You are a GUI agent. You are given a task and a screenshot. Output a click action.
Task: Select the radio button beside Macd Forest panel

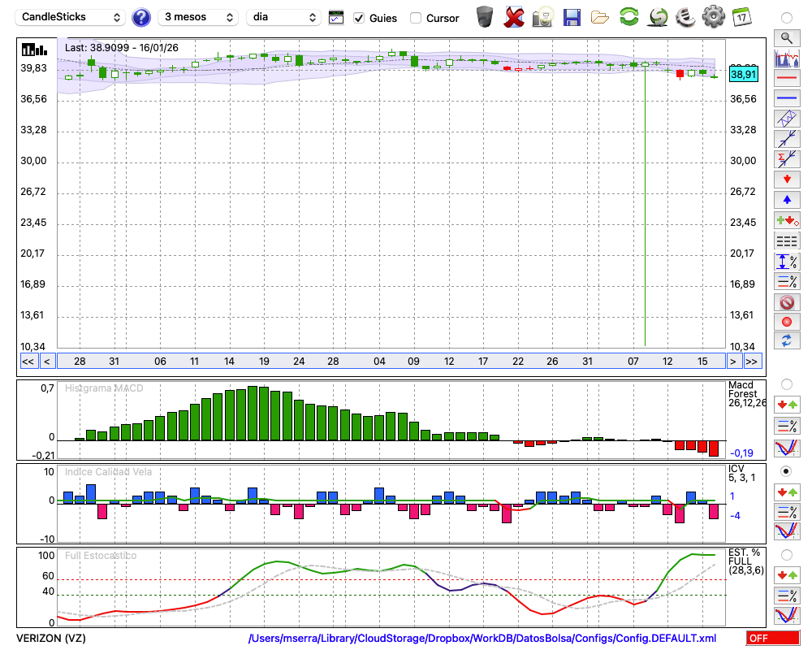click(x=786, y=383)
